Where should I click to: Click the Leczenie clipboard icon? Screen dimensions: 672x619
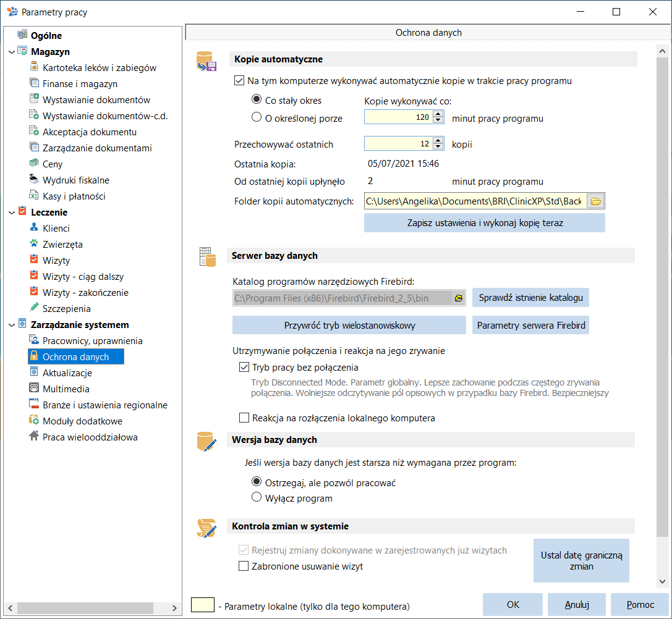(x=22, y=211)
